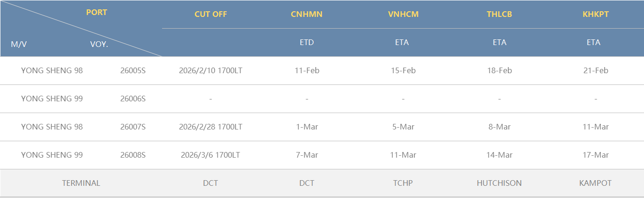Select the 18-Feb ETA for THLCB
The image size is (644, 198).
499,71
